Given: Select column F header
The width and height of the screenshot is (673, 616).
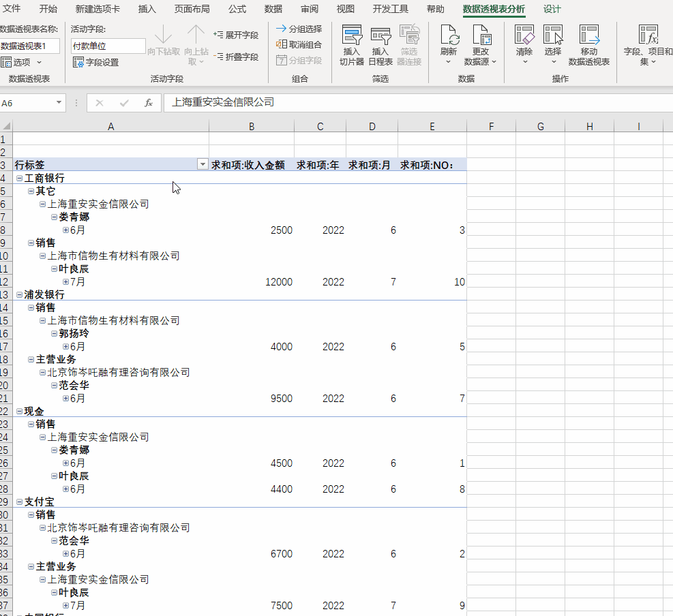Looking at the screenshot, I should pos(491,126).
